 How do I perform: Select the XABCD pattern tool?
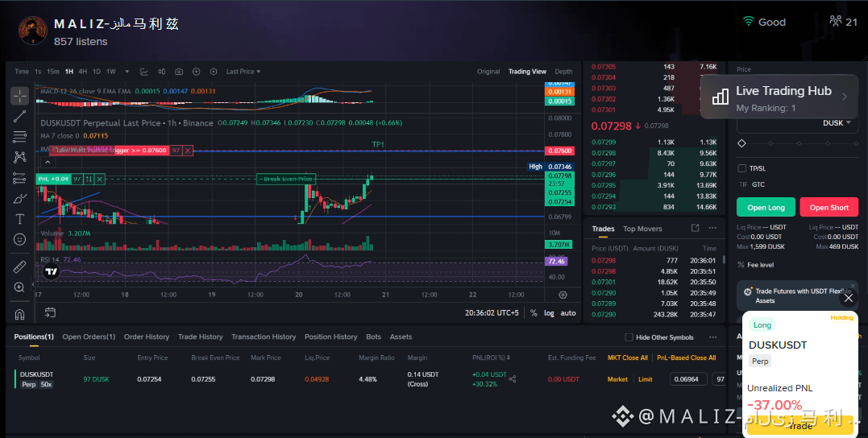click(19, 157)
